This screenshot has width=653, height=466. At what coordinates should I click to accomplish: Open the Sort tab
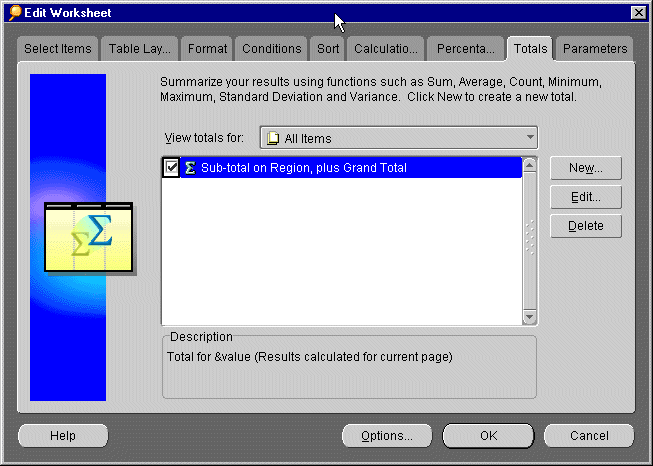(x=327, y=48)
